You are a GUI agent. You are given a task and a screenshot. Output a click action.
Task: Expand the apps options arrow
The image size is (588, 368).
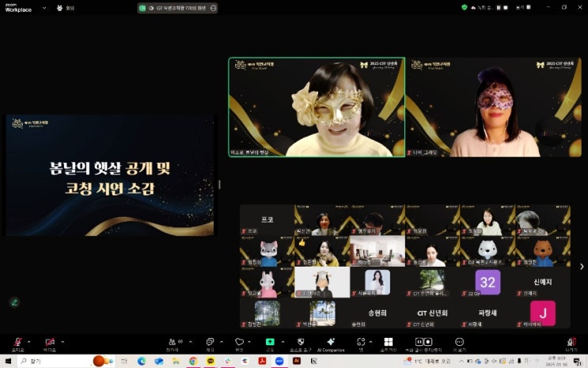[x=370, y=342]
